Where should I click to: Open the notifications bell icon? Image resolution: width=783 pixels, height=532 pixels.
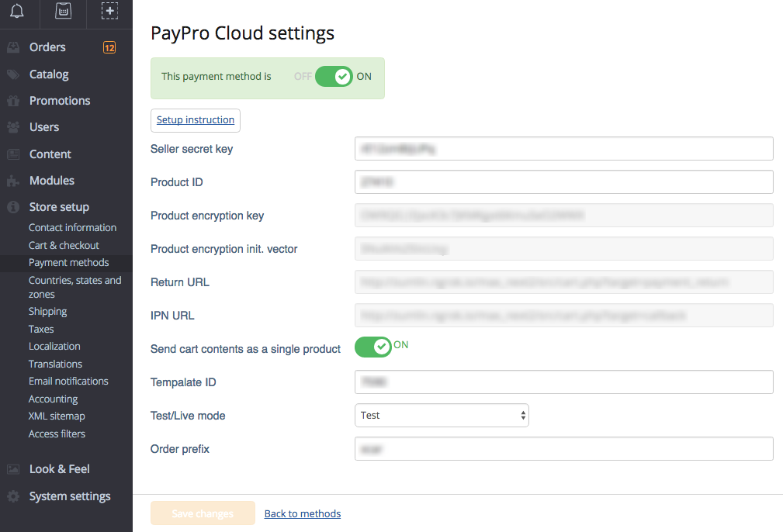point(17,12)
